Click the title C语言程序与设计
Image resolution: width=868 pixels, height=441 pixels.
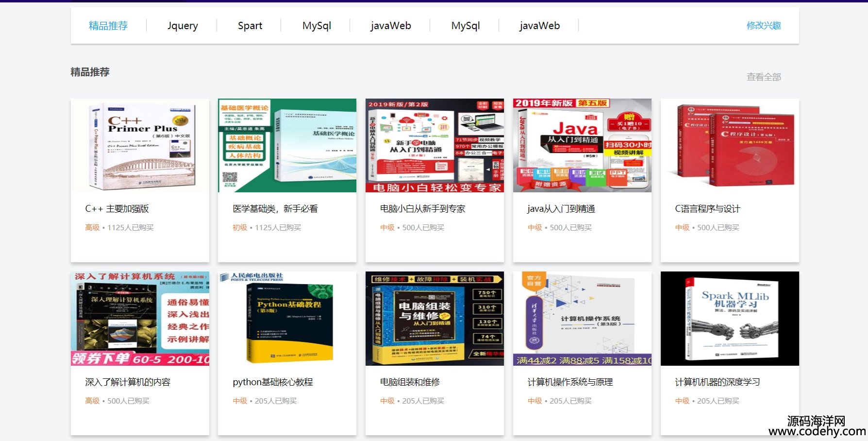tap(708, 209)
